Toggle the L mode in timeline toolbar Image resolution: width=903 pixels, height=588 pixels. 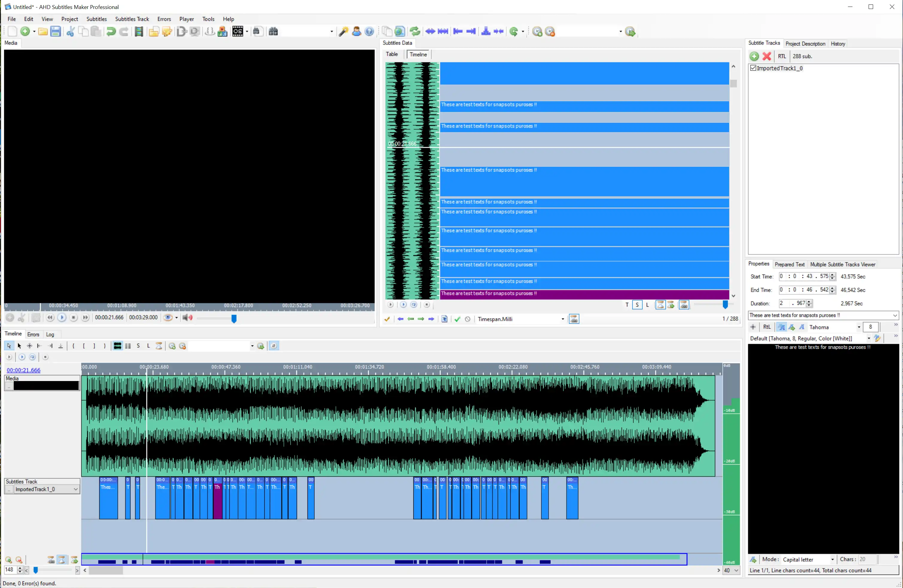[x=148, y=346]
